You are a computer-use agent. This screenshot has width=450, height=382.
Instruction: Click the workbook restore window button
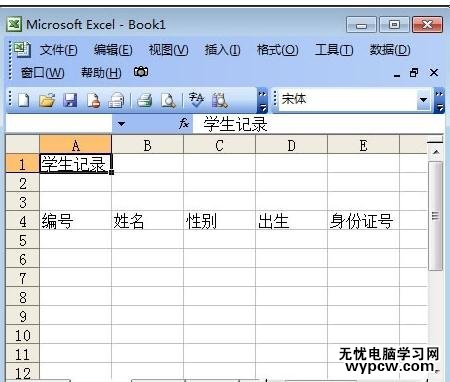click(x=414, y=72)
